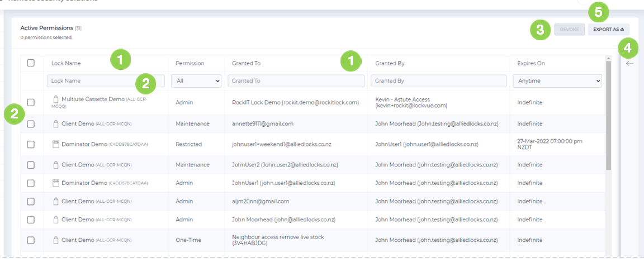Image resolution: width=644 pixels, height=262 pixels.
Task: Click Dominator Demo name in the Restricted row
Action: click(84, 144)
